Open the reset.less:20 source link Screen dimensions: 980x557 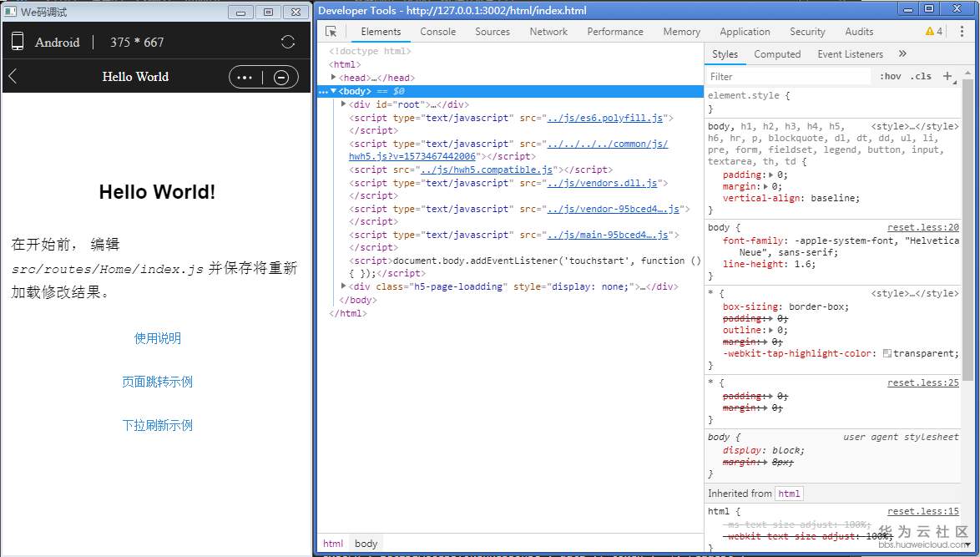922,227
